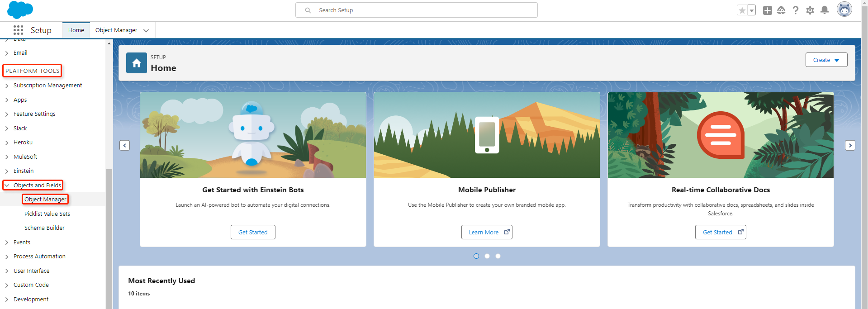This screenshot has width=868, height=309.
Task: Select Object Manager in the sidebar
Action: (x=45, y=199)
